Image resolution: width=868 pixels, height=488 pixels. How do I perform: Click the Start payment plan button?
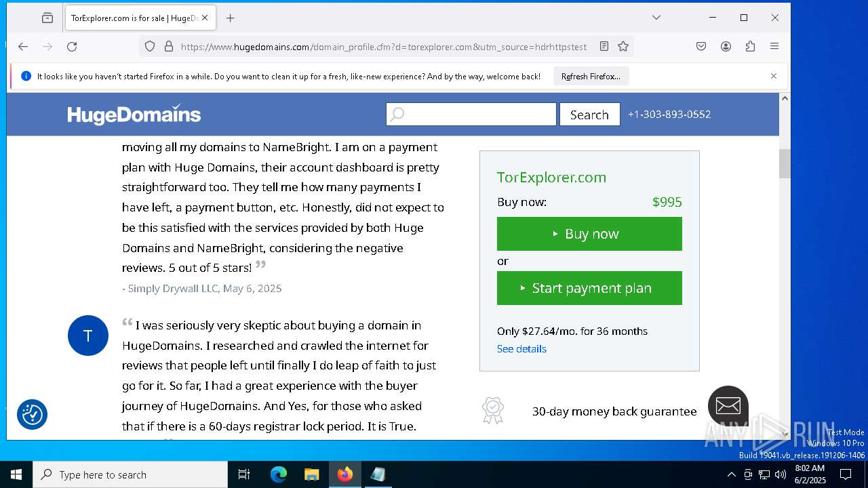pyautogui.click(x=589, y=288)
